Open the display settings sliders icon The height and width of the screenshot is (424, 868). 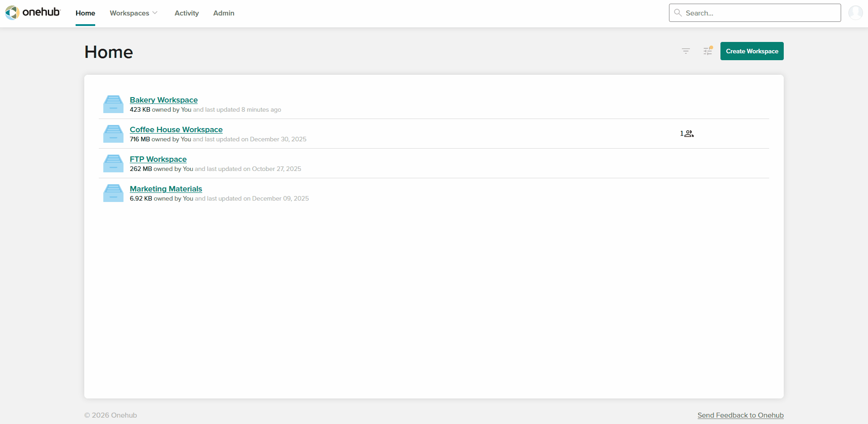click(x=708, y=51)
